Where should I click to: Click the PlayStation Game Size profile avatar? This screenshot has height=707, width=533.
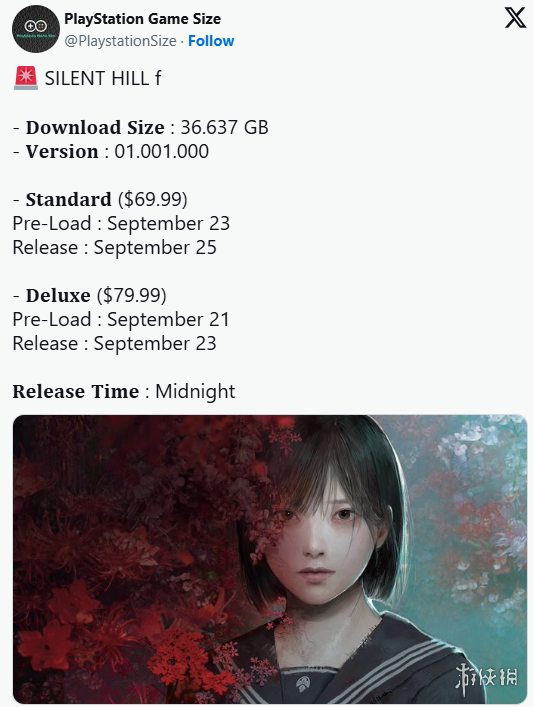(x=36, y=29)
